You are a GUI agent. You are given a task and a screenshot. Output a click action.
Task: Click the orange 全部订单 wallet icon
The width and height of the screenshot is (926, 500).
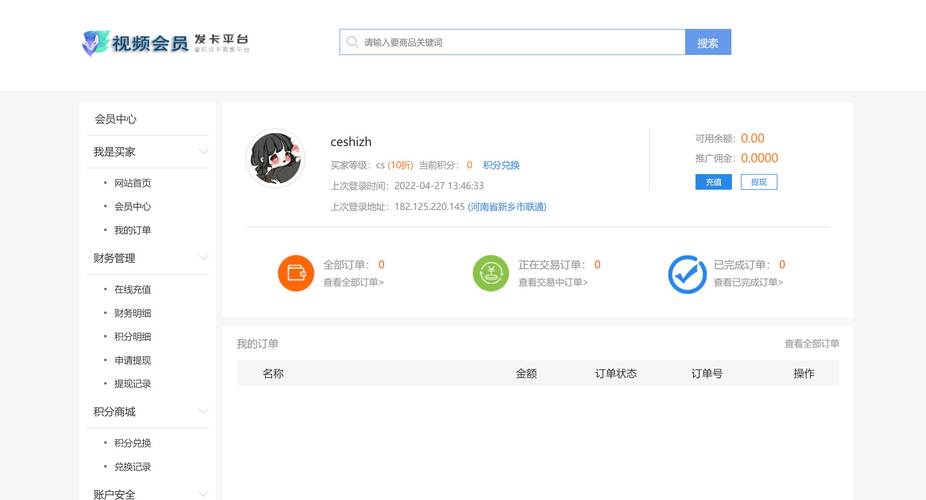tap(296, 273)
